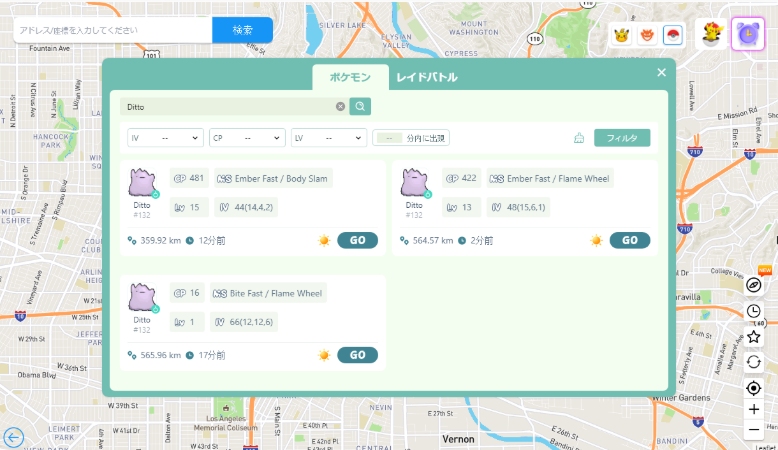Click the Ditto image with CP 422

click(415, 184)
